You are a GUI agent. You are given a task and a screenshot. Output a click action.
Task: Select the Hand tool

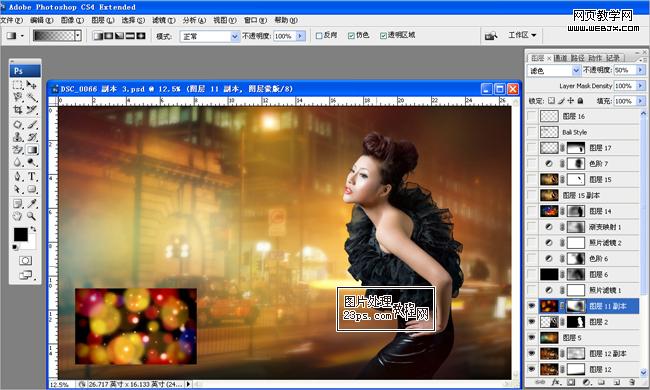17,216
